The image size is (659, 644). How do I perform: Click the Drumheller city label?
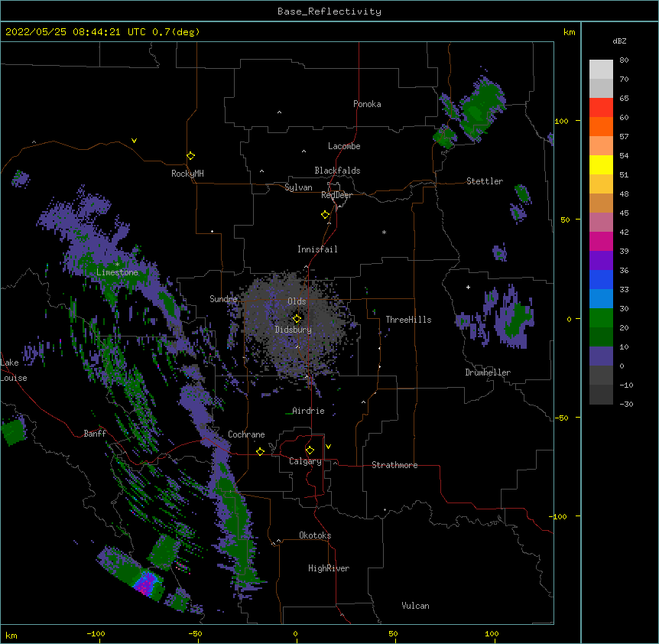point(488,372)
